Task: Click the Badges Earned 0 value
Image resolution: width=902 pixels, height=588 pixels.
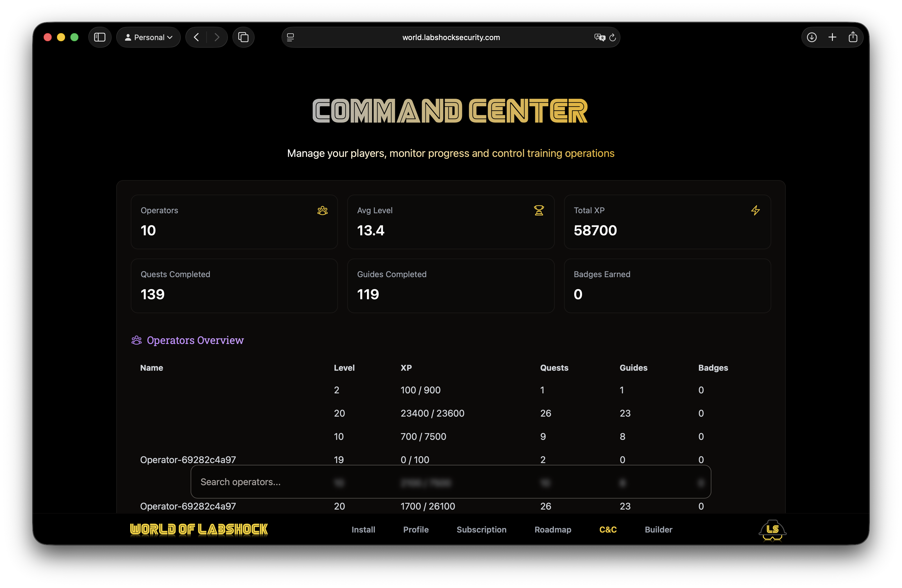Action: (578, 295)
